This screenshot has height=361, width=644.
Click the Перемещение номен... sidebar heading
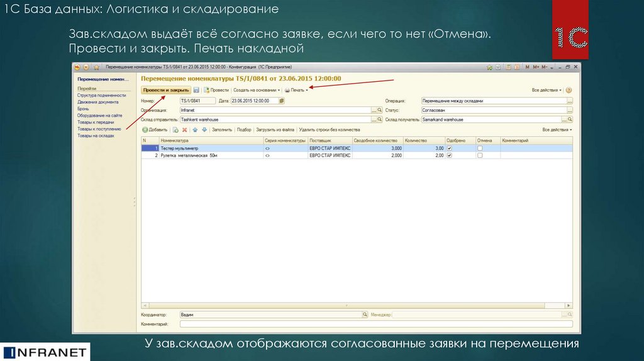pos(103,79)
